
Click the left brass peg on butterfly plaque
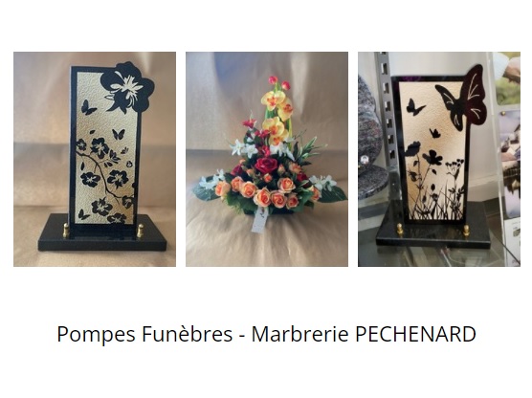tap(400, 230)
